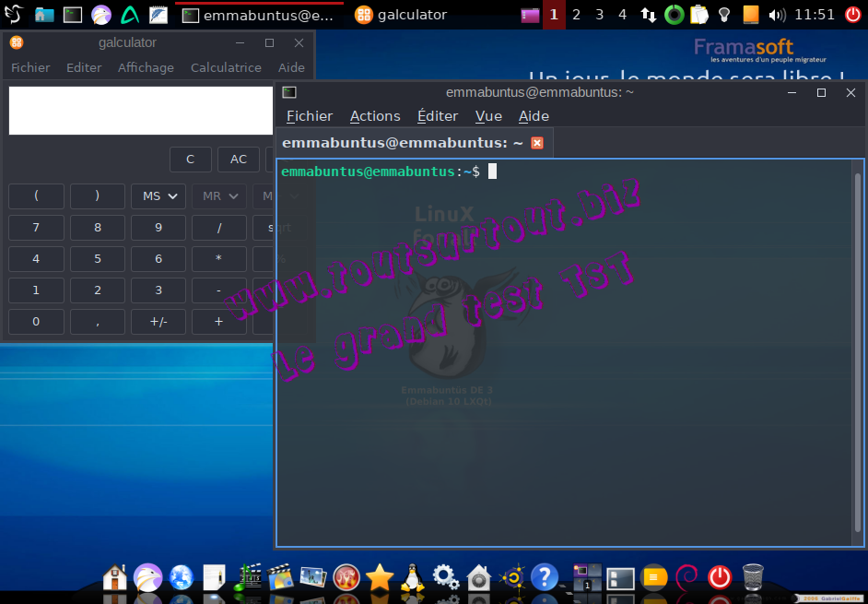Screen dimensions: 868x604
Task: Open terminal launcher in top panel
Action: pyautogui.click(x=73, y=15)
